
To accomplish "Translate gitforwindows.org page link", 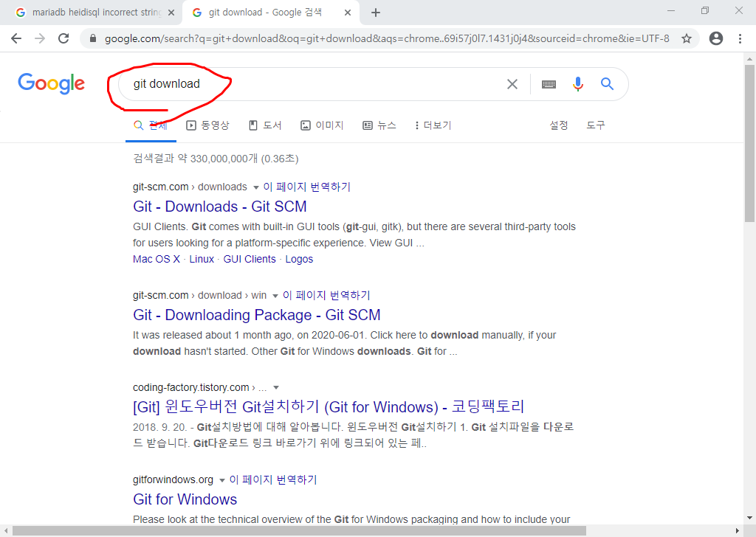I will click(273, 479).
